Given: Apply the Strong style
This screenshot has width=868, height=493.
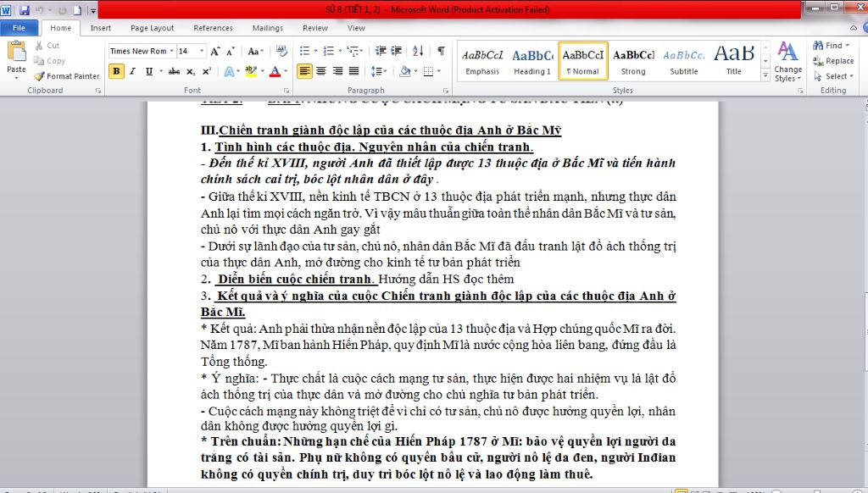Looking at the screenshot, I should point(633,62).
